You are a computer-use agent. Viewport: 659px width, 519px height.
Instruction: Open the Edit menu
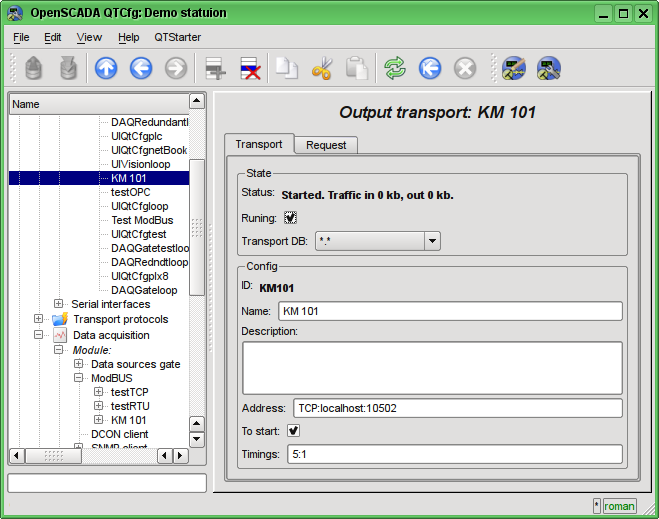53,37
